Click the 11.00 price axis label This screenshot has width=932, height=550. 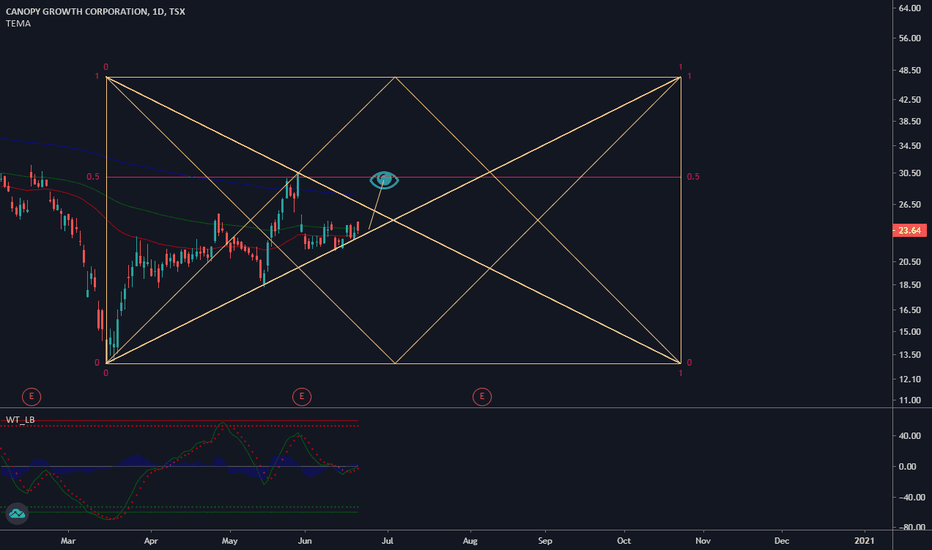pyautogui.click(x=909, y=400)
